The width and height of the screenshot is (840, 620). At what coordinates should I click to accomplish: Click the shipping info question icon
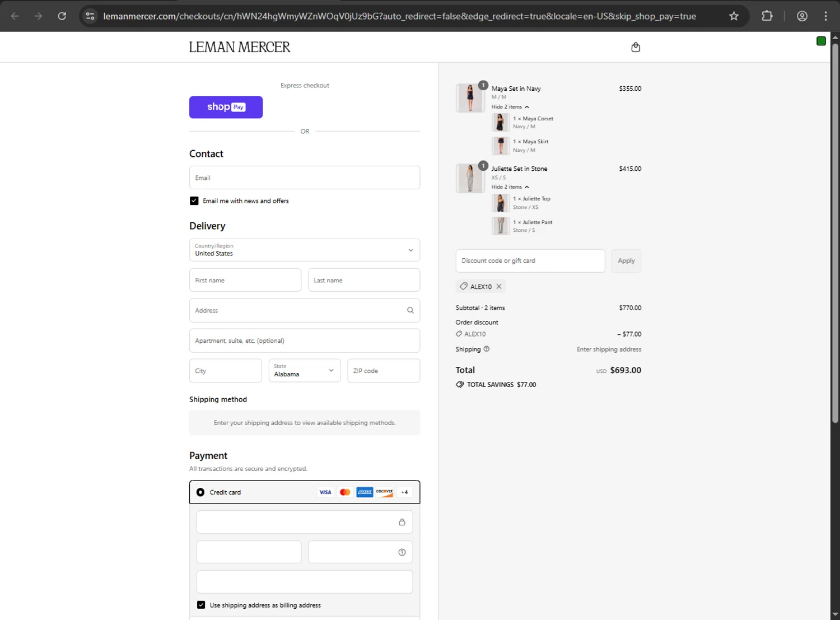pos(487,349)
